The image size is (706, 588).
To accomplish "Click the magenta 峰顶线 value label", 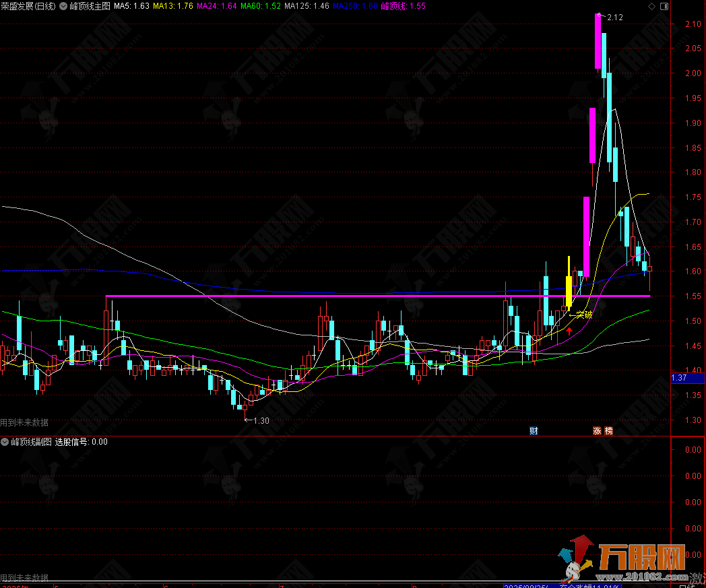I will click(x=403, y=5).
